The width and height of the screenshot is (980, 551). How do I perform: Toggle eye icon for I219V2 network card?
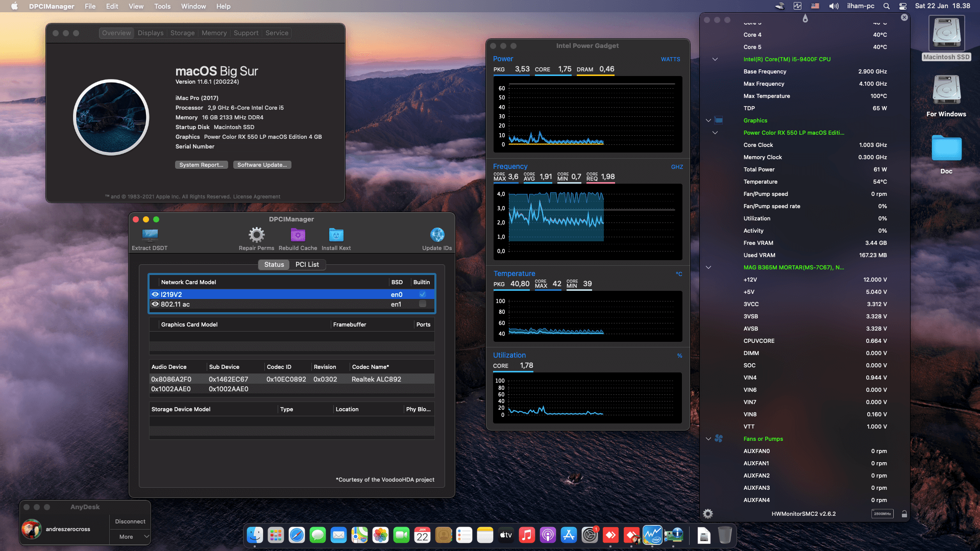[155, 294]
